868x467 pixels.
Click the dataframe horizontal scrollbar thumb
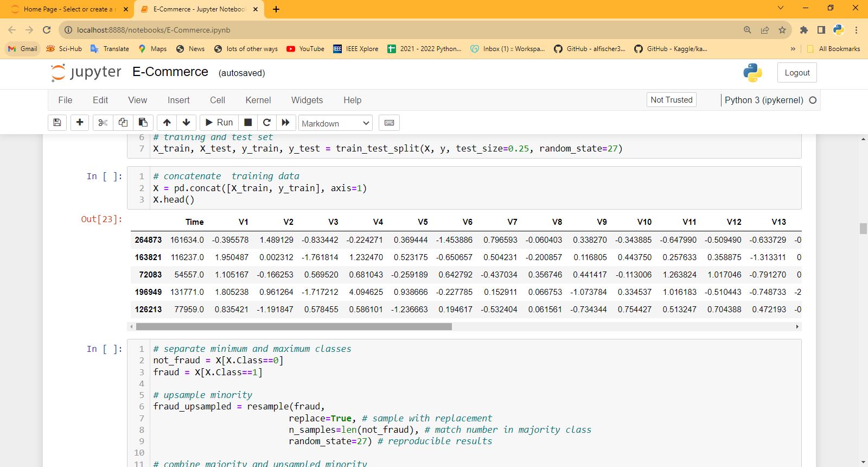click(x=294, y=327)
